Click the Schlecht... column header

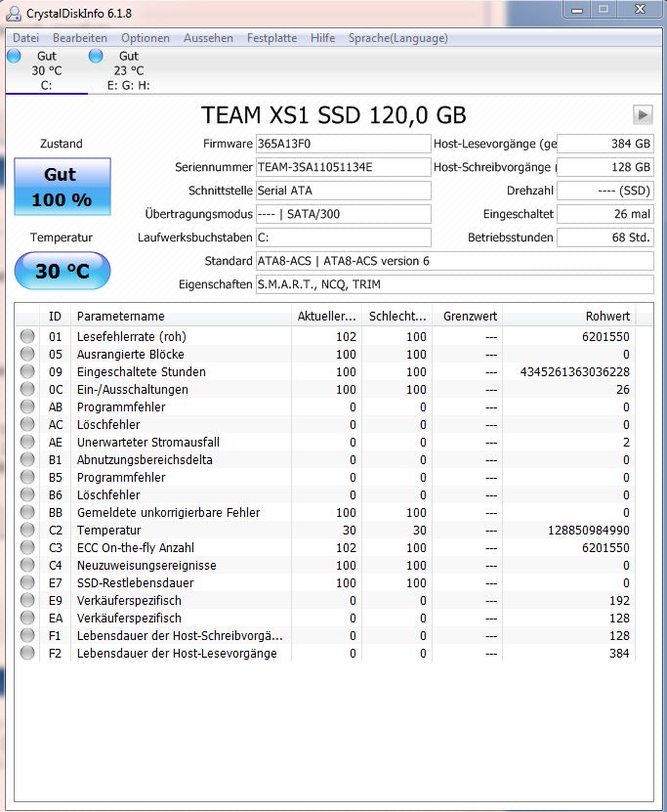(x=396, y=316)
